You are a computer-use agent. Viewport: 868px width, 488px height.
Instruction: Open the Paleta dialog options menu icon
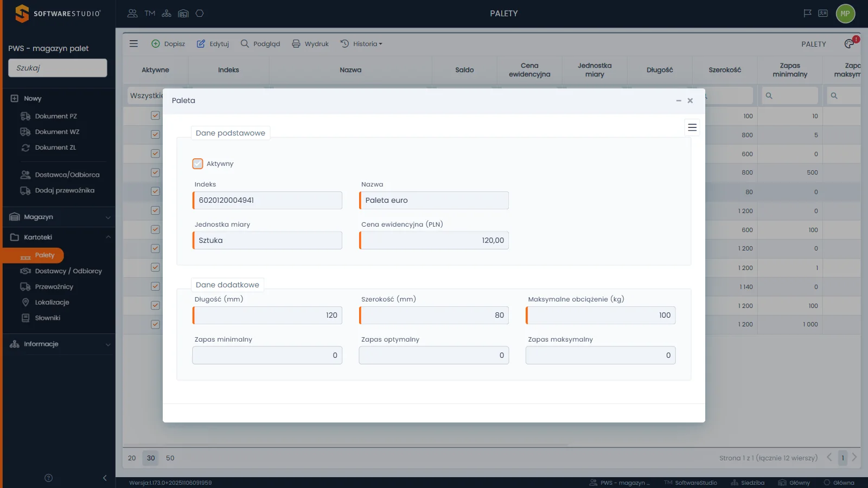(x=692, y=127)
